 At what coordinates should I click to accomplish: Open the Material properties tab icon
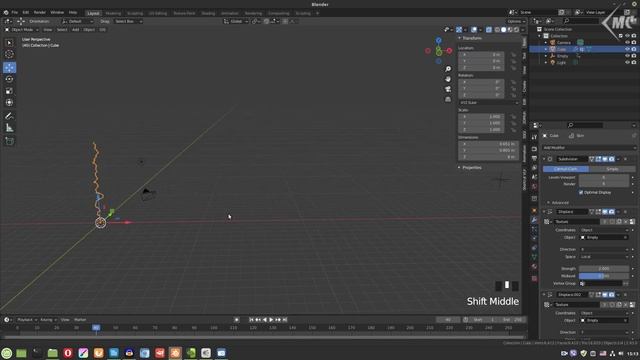coord(534,267)
